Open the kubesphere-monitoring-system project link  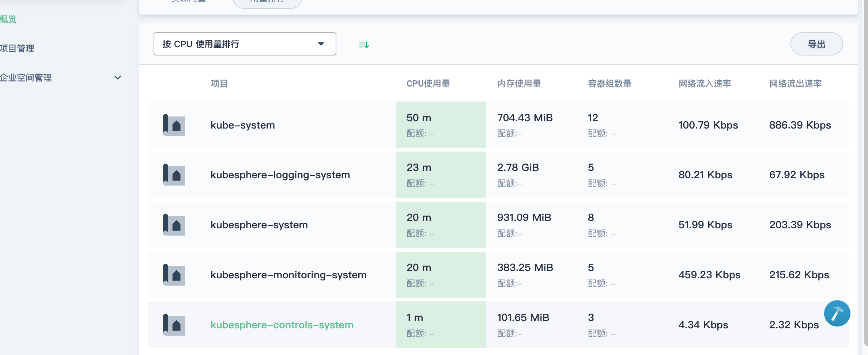[288, 275]
